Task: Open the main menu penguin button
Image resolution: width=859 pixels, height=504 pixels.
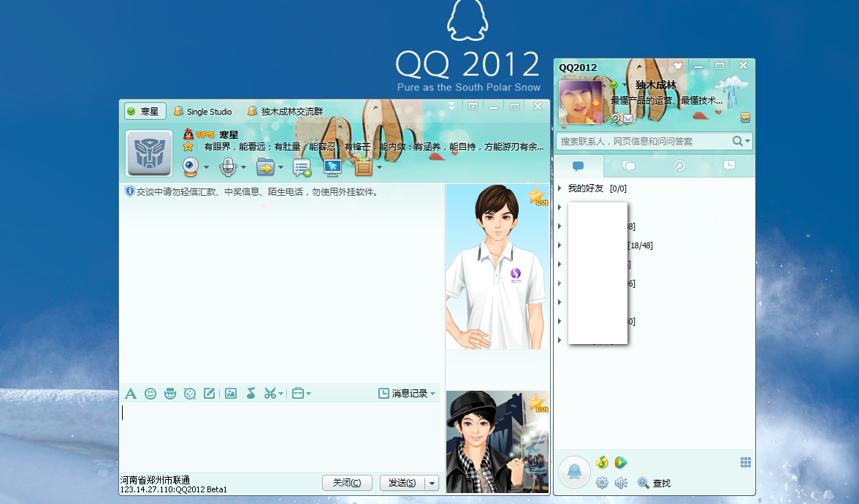Action: pyautogui.click(x=574, y=472)
